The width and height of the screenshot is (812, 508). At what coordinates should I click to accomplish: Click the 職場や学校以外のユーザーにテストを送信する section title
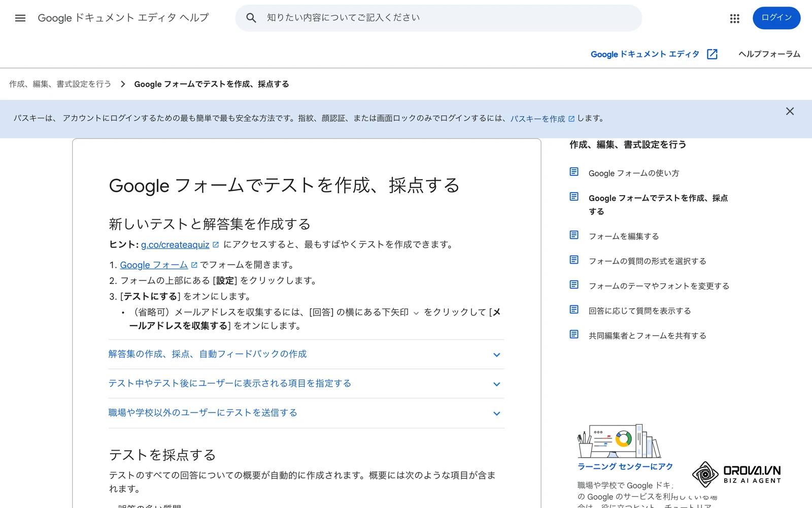coord(203,413)
